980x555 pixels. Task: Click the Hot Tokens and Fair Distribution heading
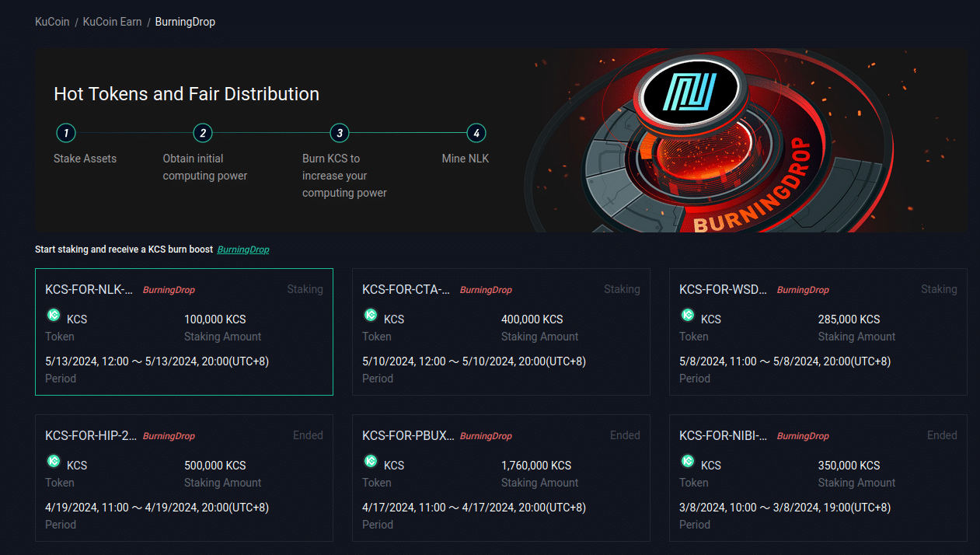click(x=187, y=94)
